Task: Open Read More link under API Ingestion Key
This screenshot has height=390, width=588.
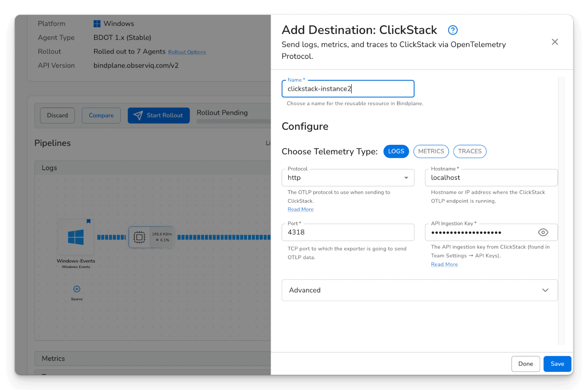Action: click(x=444, y=264)
